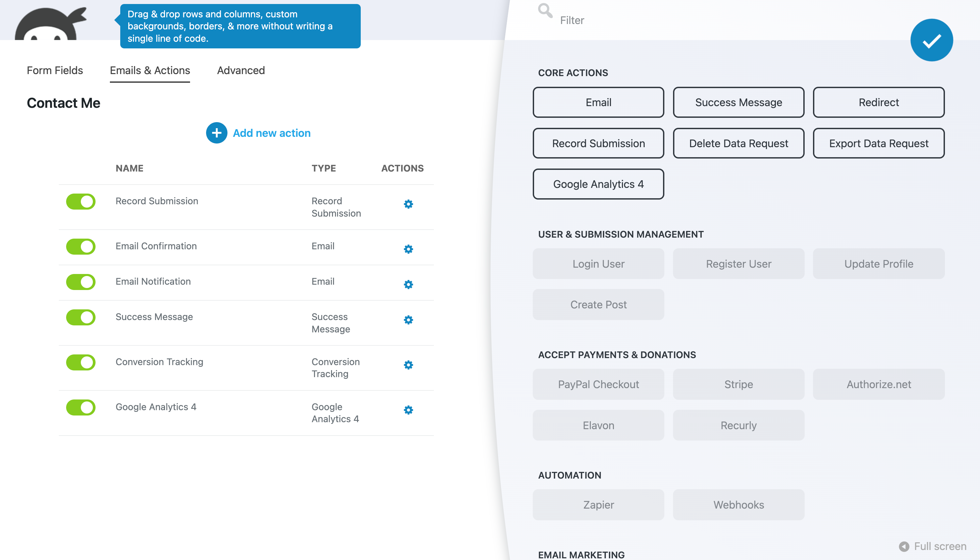Select the Zapier automation action
This screenshot has height=560, width=980.
598,505
